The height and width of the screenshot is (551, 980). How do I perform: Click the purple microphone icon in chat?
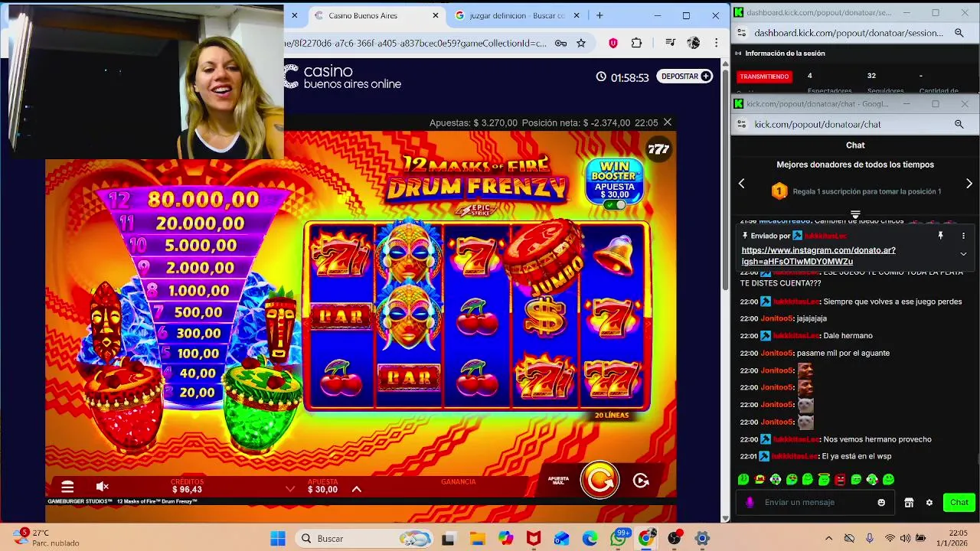[x=750, y=502]
